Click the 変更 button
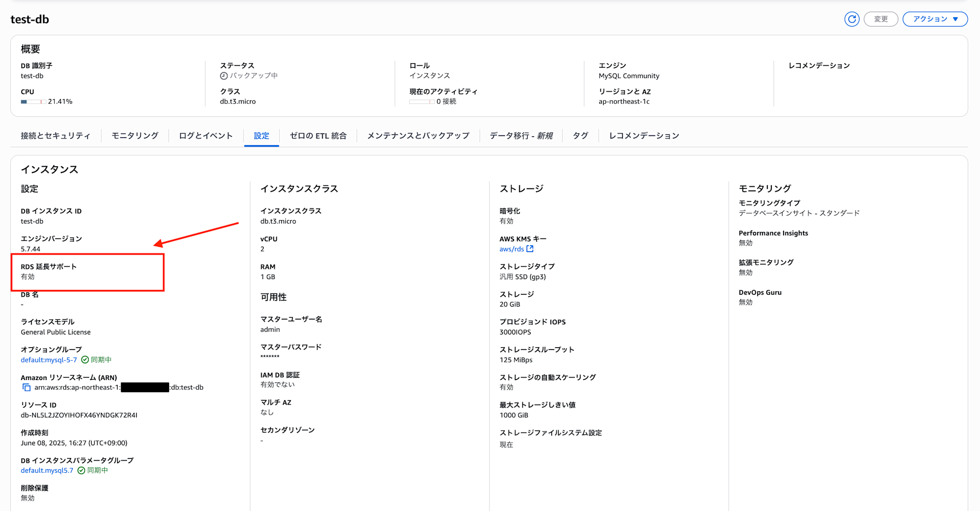 [x=881, y=19]
